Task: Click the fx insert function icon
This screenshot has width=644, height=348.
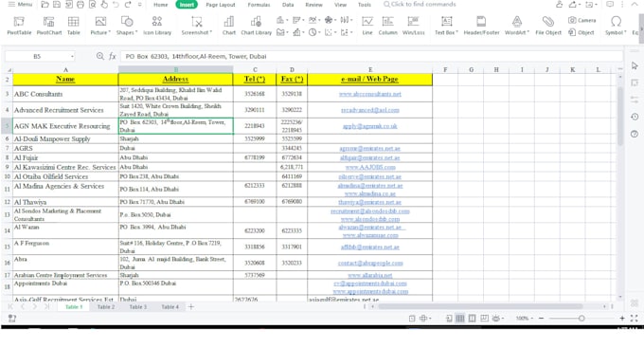Action: point(112,56)
